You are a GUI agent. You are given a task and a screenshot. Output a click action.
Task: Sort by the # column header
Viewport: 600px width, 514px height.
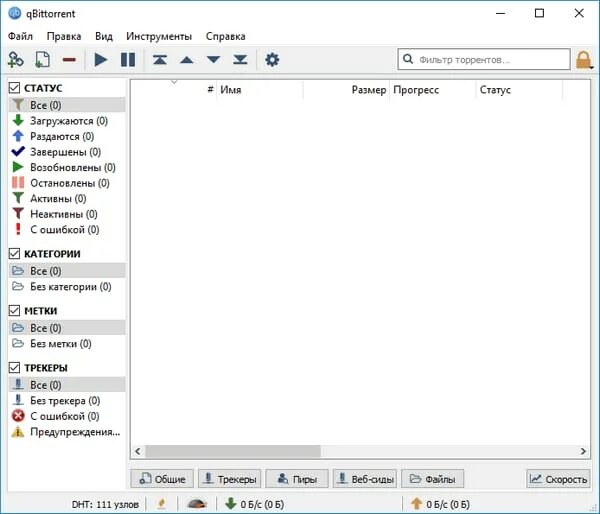pyautogui.click(x=174, y=90)
